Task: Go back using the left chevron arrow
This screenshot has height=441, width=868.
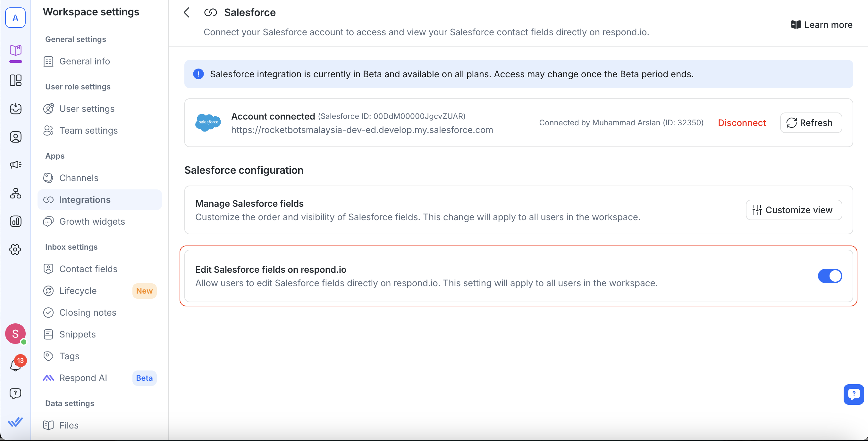Action: pos(187,13)
